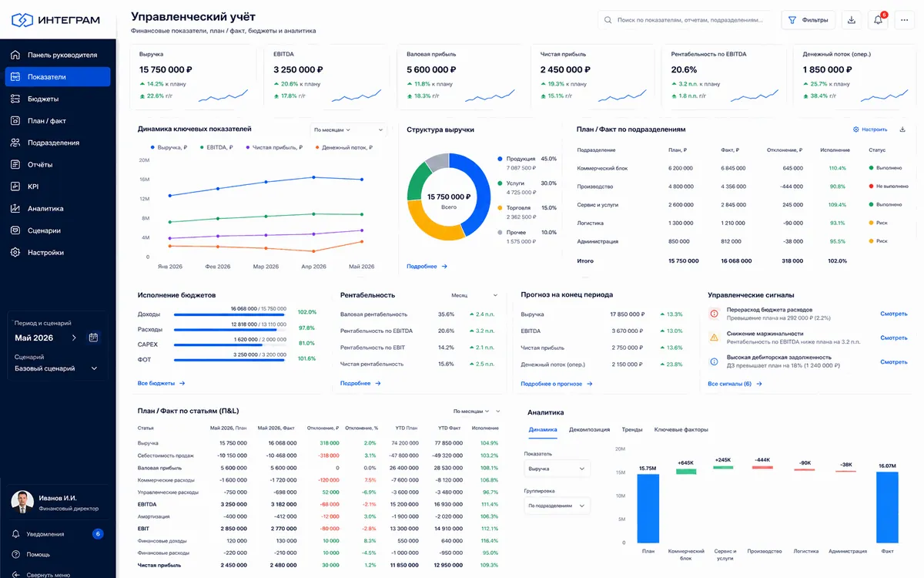Open the Ключевые факторы tab
The height and width of the screenshot is (578, 924).
point(681,429)
